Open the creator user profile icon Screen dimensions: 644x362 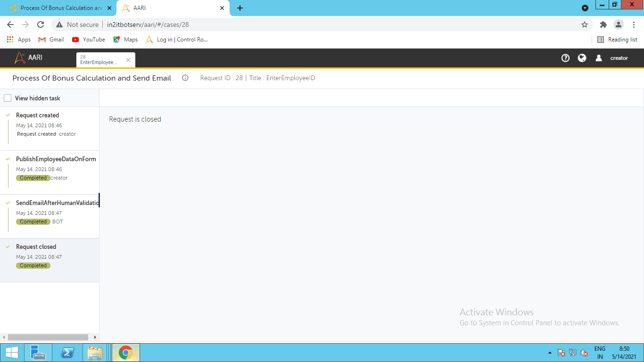[599, 58]
